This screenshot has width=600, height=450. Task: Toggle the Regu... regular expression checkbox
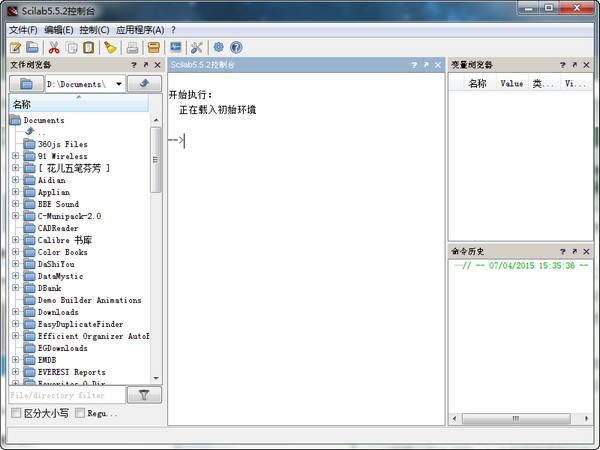(x=80, y=413)
